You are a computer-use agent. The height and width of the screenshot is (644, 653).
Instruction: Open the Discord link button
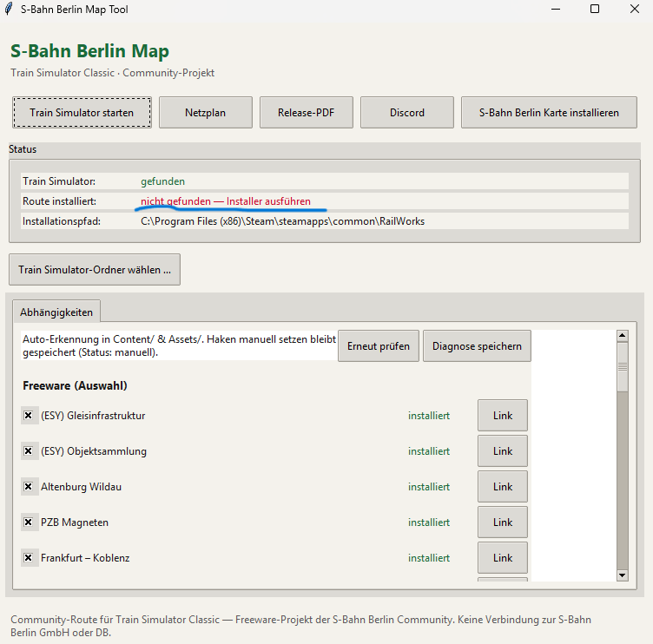407,113
